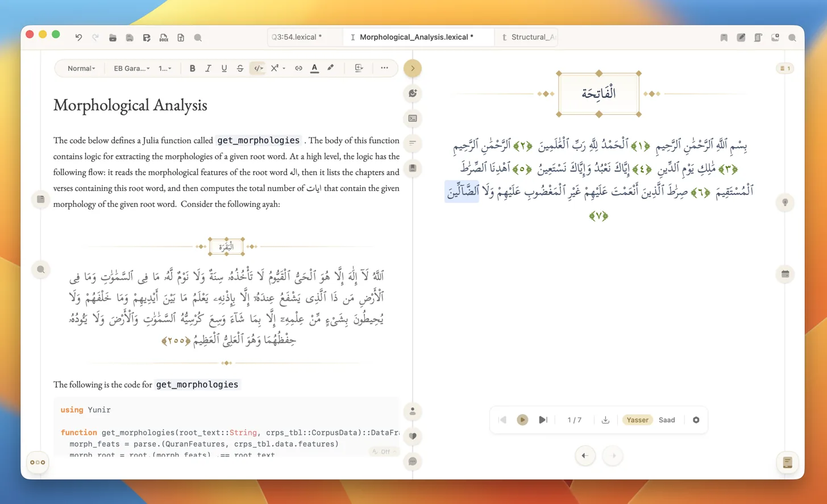
Task: Click the page count badge showing 1
Action: coord(785,68)
